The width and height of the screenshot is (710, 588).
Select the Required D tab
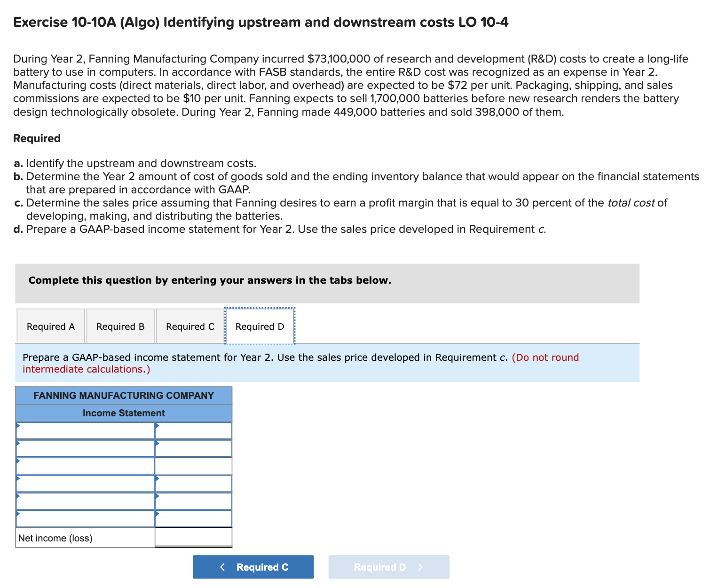[x=259, y=326]
